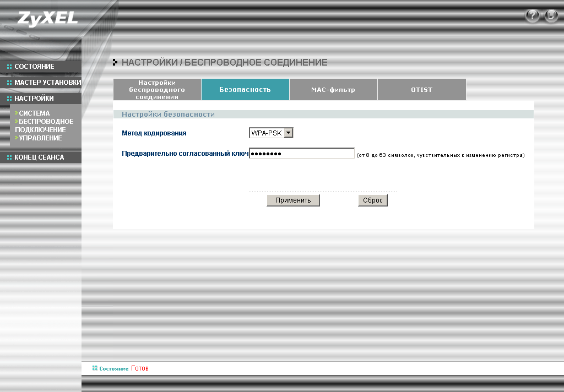This screenshot has height=392, width=564.
Task: Open the OTIST tab
Action: coord(421,90)
